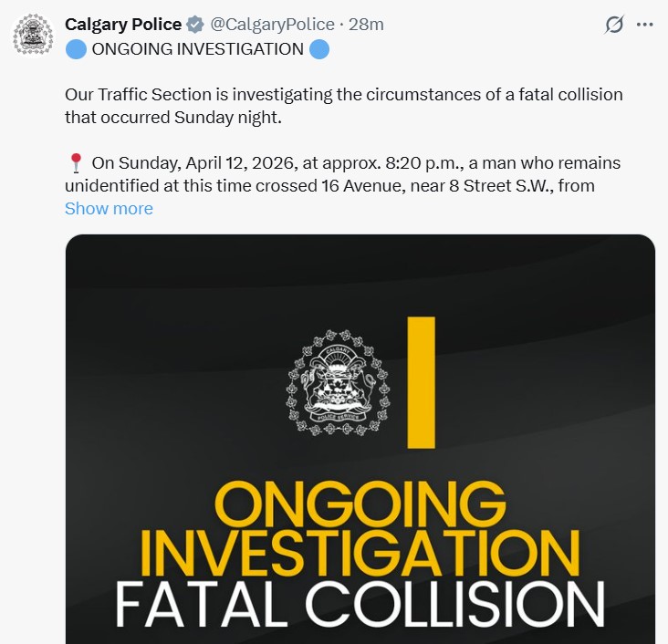Image resolution: width=668 pixels, height=644 pixels.
Task: Click the yellow vertical bar in the image
Action: [x=421, y=381]
